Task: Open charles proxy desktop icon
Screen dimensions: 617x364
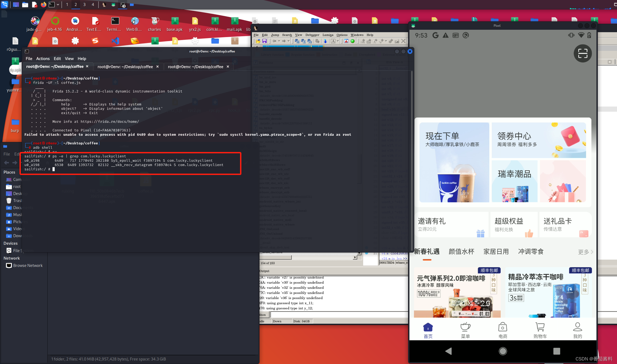Action: (155, 24)
